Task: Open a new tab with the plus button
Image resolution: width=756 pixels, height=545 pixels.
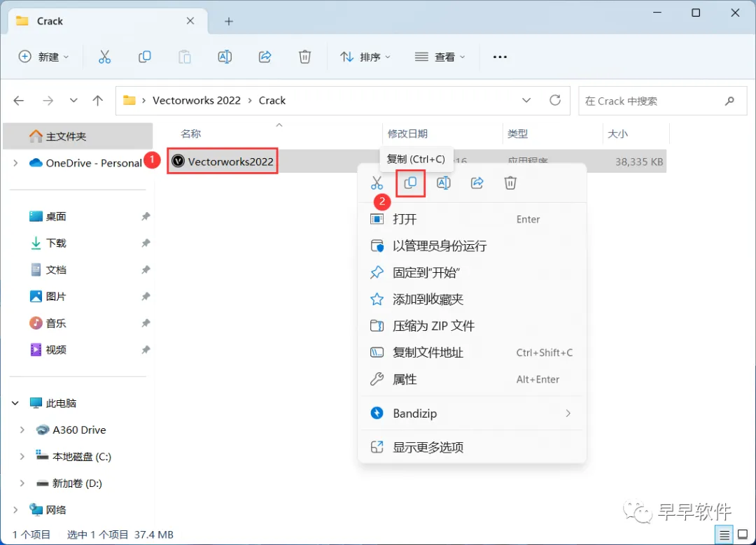Action: click(x=228, y=21)
